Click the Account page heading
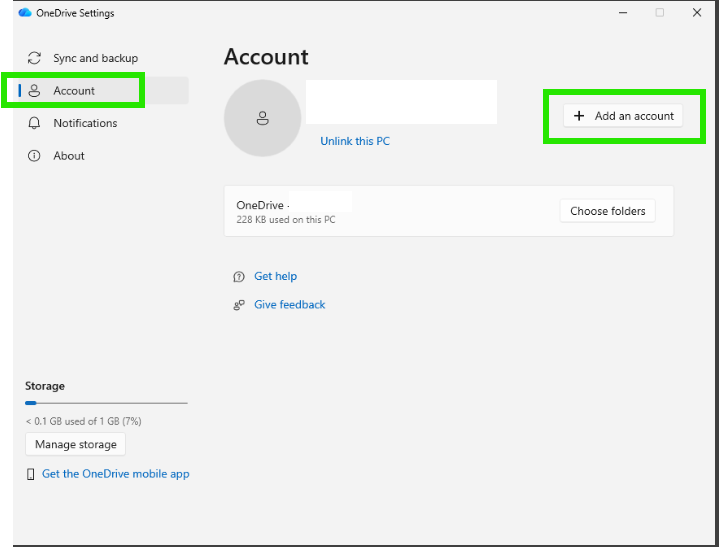Screen dimensions: 719x547 pos(266,57)
